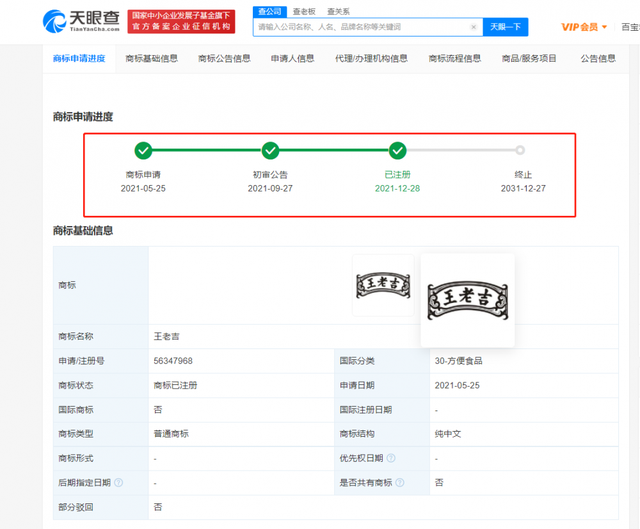The width and height of the screenshot is (640, 529).
Task: Click the red 官方备案企业征信机构 banner
Action: tap(181, 22)
